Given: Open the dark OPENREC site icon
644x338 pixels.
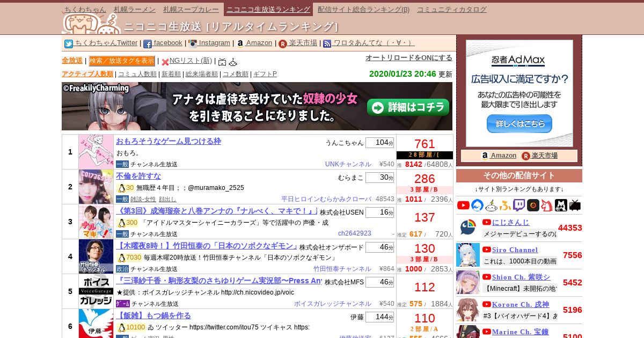Looking at the screenshot, I should [x=533, y=205].
